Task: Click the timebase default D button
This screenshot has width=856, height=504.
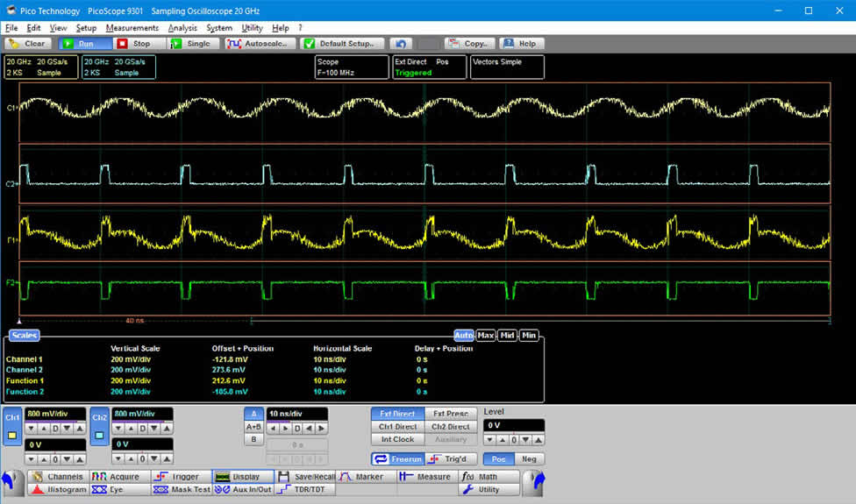Action: tap(297, 429)
